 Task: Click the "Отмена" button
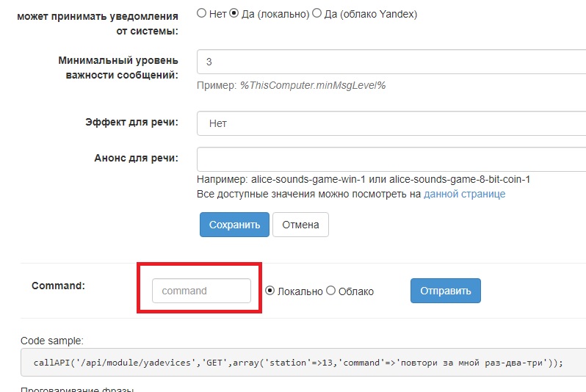tap(300, 225)
